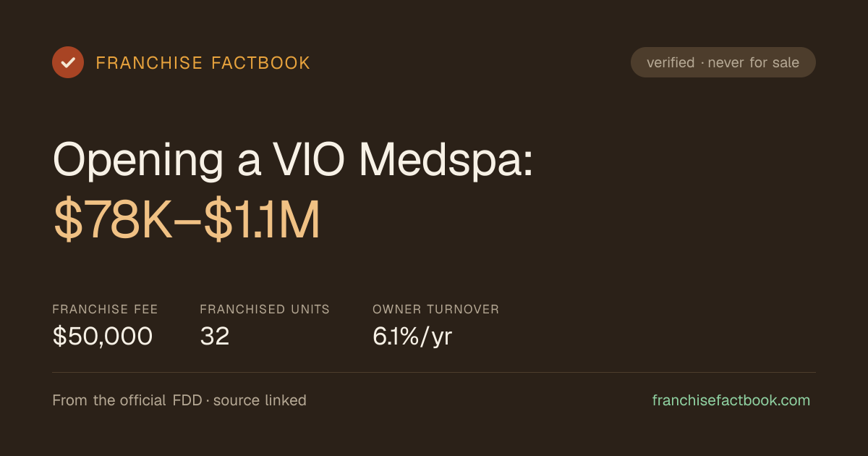Click 'never for sale' in the badge
The width and height of the screenshot is (868, 456).
(x=754, y=62)
